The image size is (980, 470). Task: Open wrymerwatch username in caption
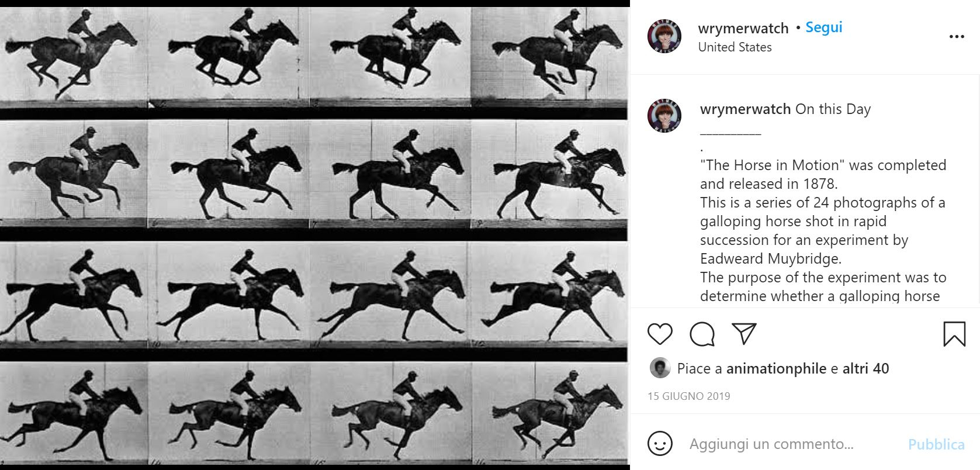click(x=745, y=109)
